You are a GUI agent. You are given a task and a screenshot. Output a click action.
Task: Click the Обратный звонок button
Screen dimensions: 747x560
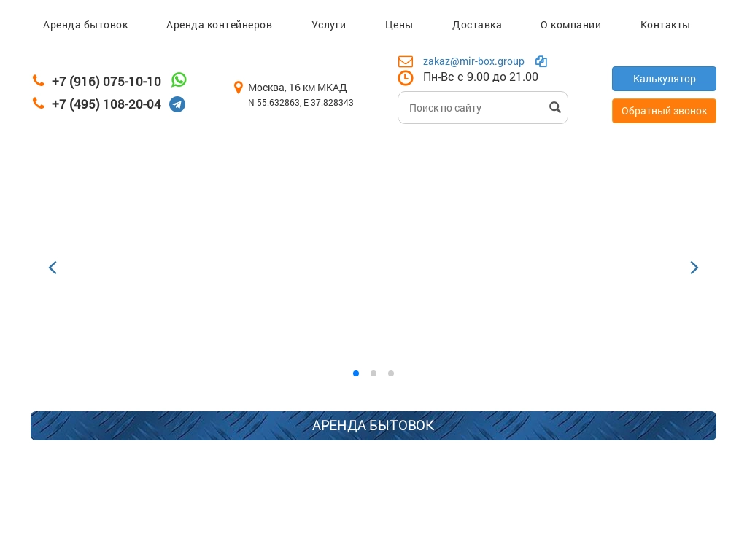pos(664,111)
